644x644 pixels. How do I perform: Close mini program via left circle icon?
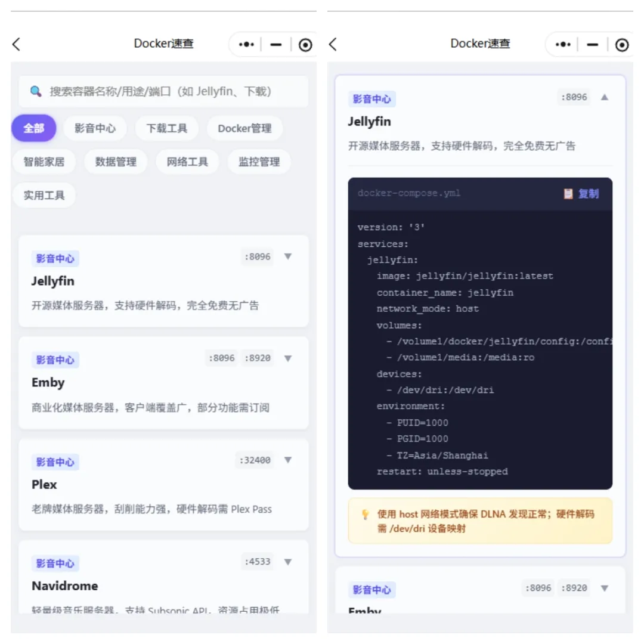click(305, 44)
